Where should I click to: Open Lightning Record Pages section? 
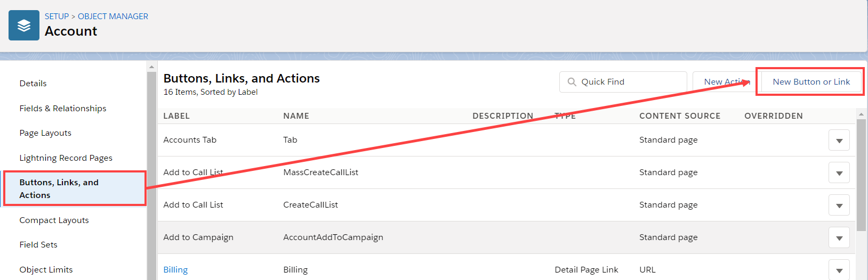[x=66, y=158]
